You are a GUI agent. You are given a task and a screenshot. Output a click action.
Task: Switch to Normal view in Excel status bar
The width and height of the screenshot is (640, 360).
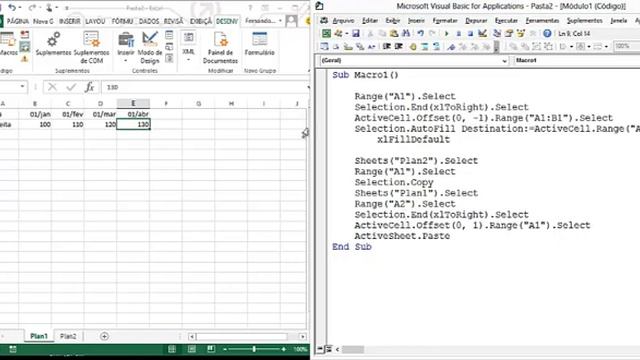[x=172, y=349]
